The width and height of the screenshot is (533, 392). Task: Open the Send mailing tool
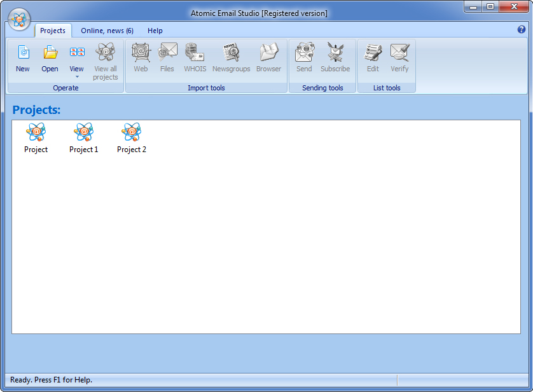click(304, 57)
